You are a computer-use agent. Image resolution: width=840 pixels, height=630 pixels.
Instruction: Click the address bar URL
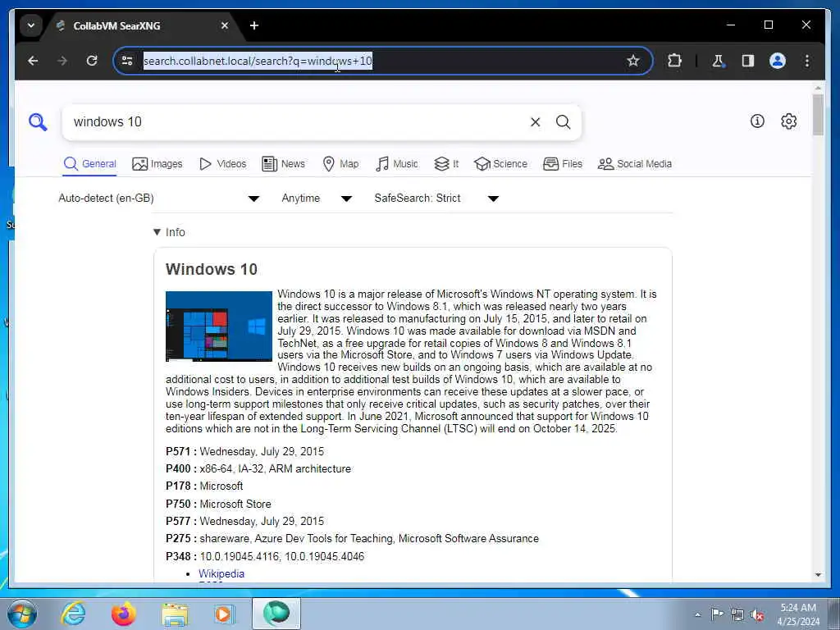tap(258, 61)
